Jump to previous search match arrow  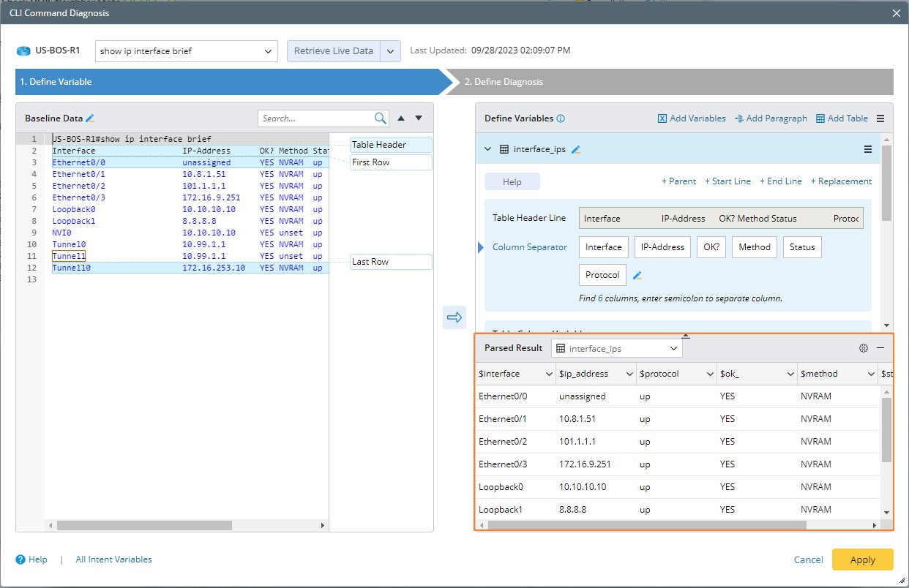(401, 118)
